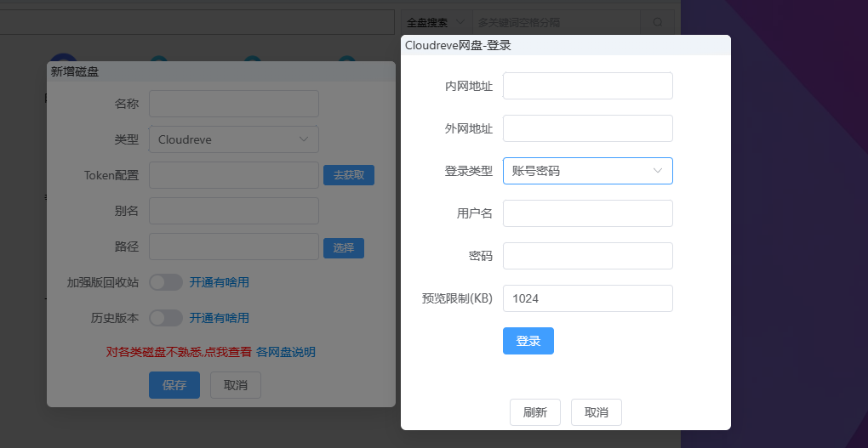Click the 密码 input field
Image resolution: width=868 pixels, height=448 pixels.
587,256
